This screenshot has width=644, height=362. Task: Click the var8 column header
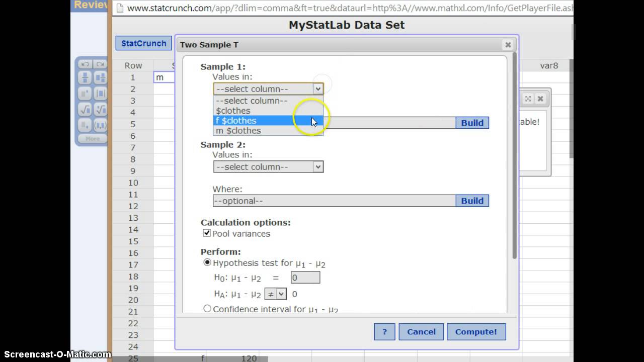coord(549,65)
